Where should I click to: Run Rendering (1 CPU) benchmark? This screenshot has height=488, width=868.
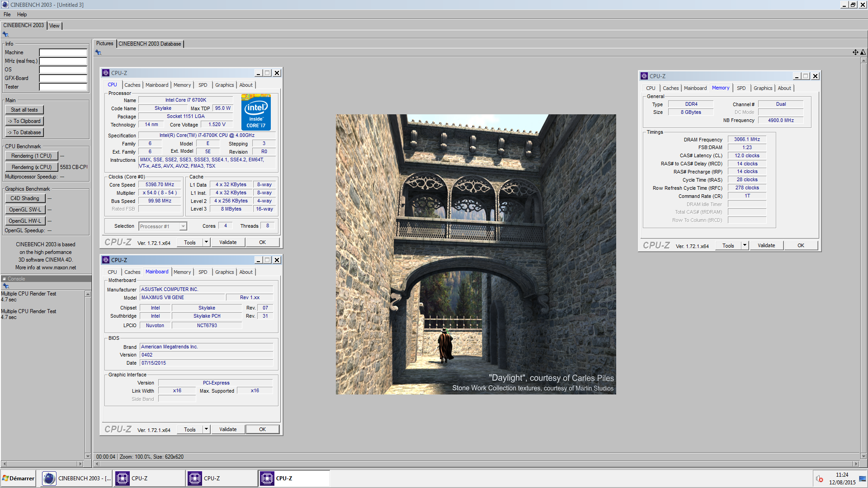[x=32, y=156]
